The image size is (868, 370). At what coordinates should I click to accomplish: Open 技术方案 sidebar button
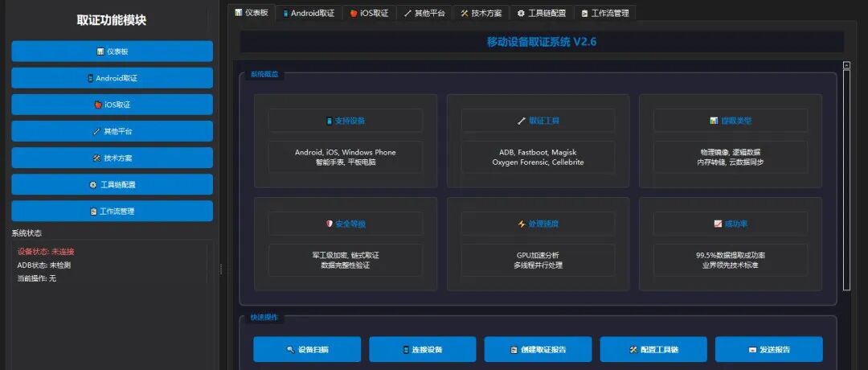(x=112, y=158)
